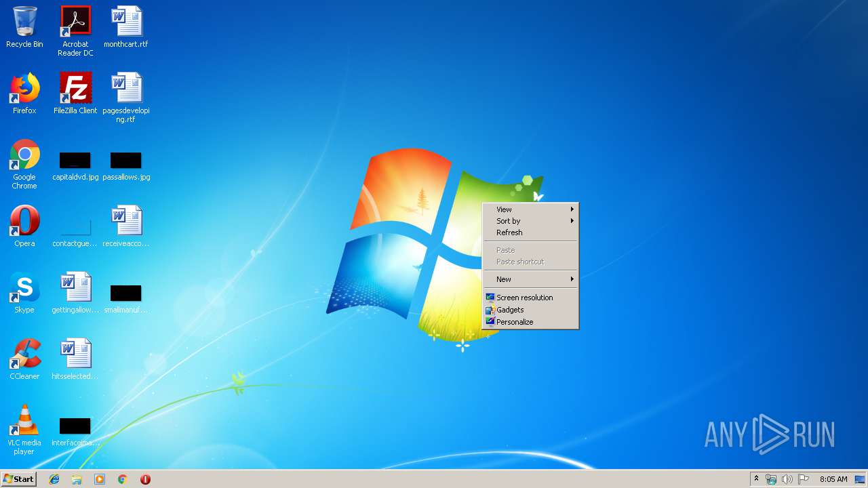Image resolution: width=868 pixels, height=488 pixels.
Task: Click the network tray icon
Action: (x=771, y=479)
